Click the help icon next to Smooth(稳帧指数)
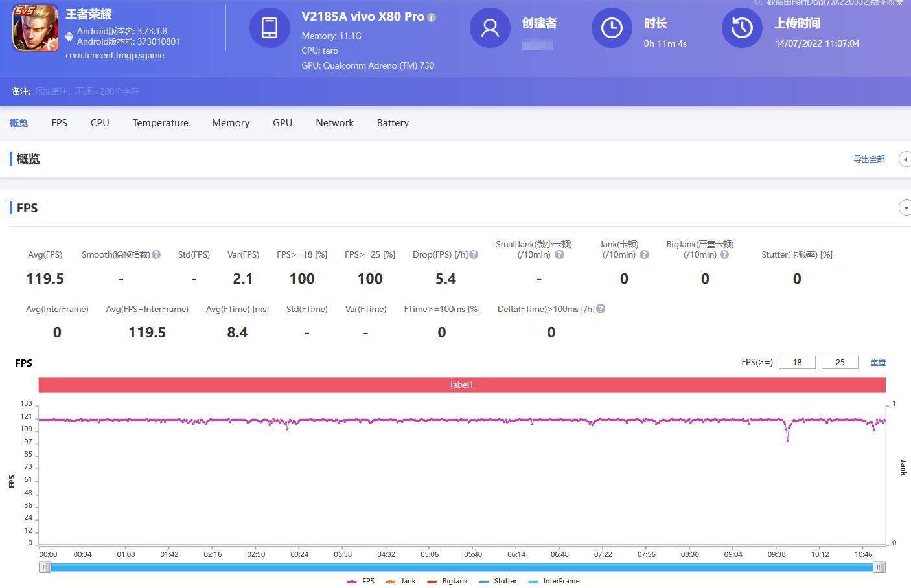Viewport: 911px width, 588px height. (x=156, y=255)
